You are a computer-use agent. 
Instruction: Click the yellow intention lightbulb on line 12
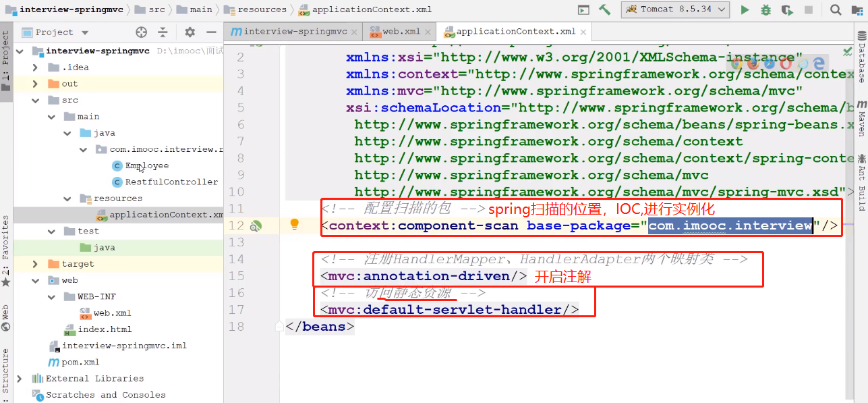point(294,225)
